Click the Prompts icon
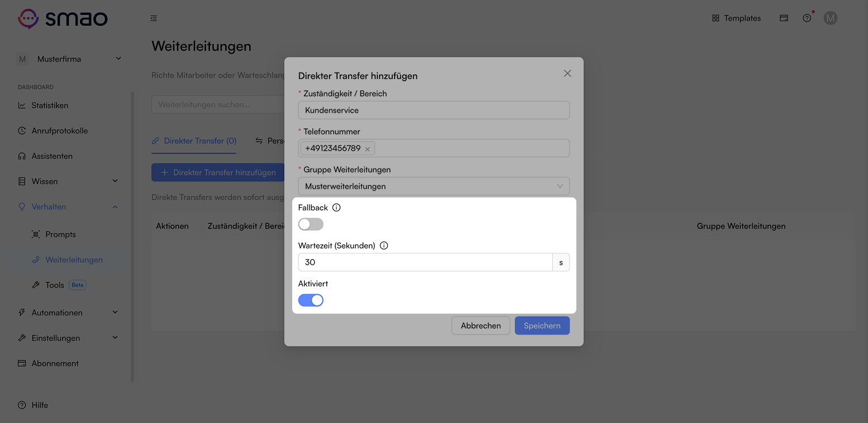 coord(36,234)
